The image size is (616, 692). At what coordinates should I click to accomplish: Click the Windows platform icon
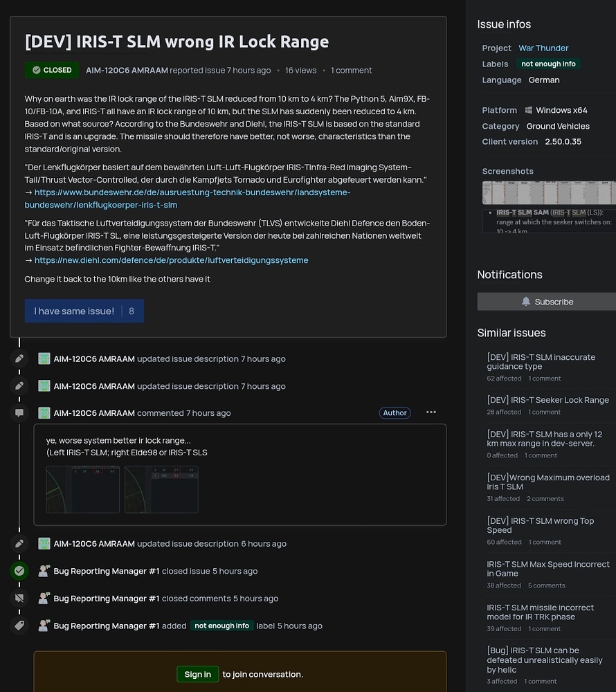[x=529, y=110]
